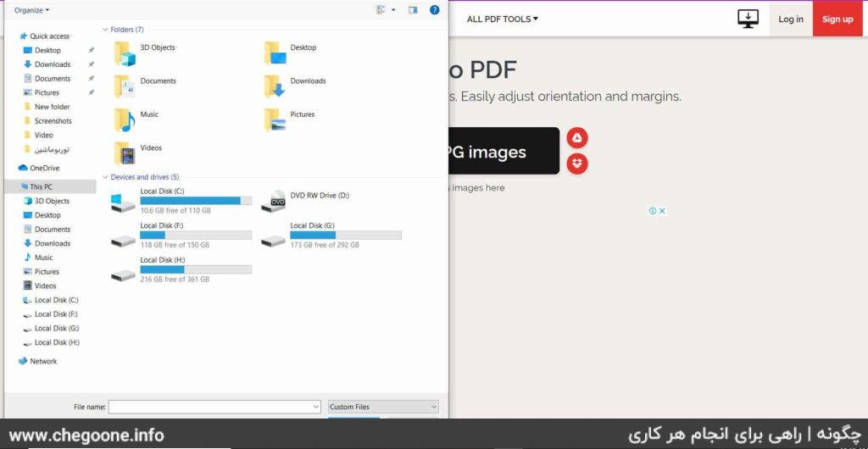Click 118 GB free of 150 GB text

(175, 245)
